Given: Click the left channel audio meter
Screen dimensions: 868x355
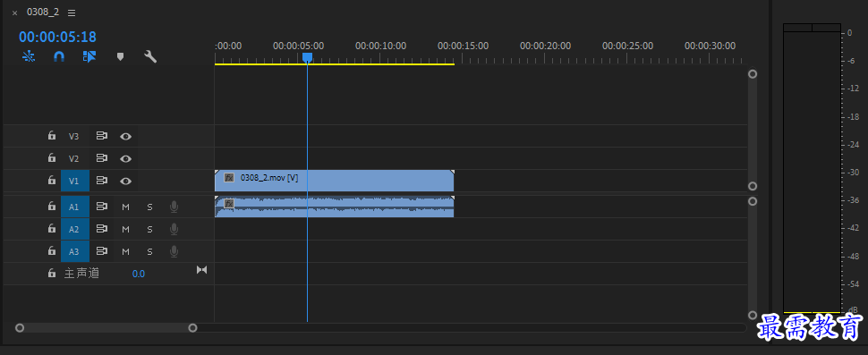Looking at the screenshot, I should click(x=797, y=173).
